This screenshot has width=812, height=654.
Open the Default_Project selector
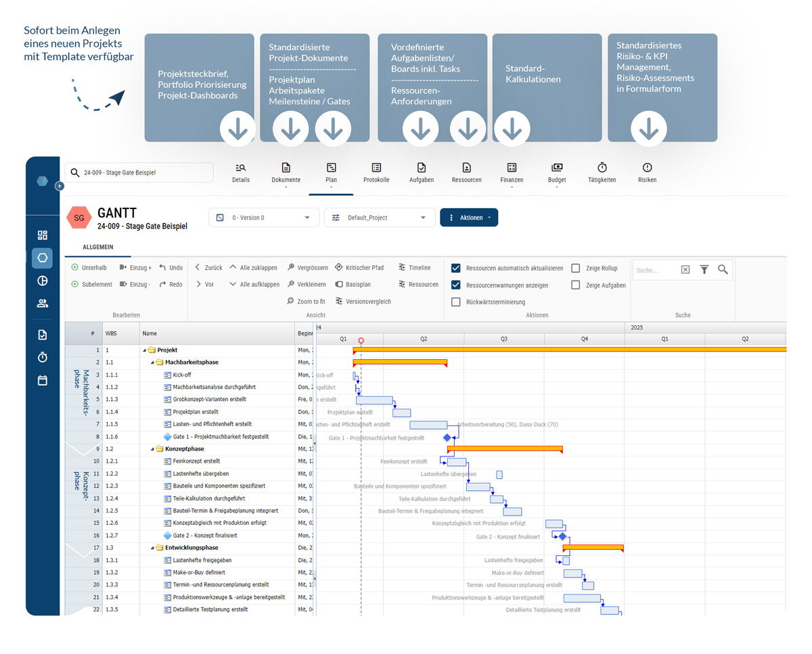pyautogui.click(x=379, y=217)
